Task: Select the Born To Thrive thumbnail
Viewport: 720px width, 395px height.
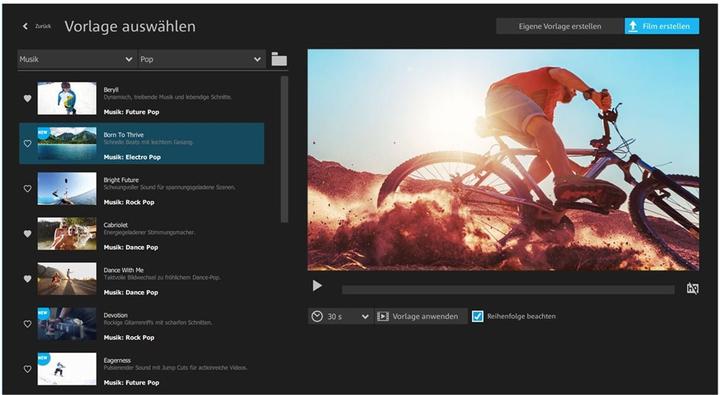Action: point(67,143)
